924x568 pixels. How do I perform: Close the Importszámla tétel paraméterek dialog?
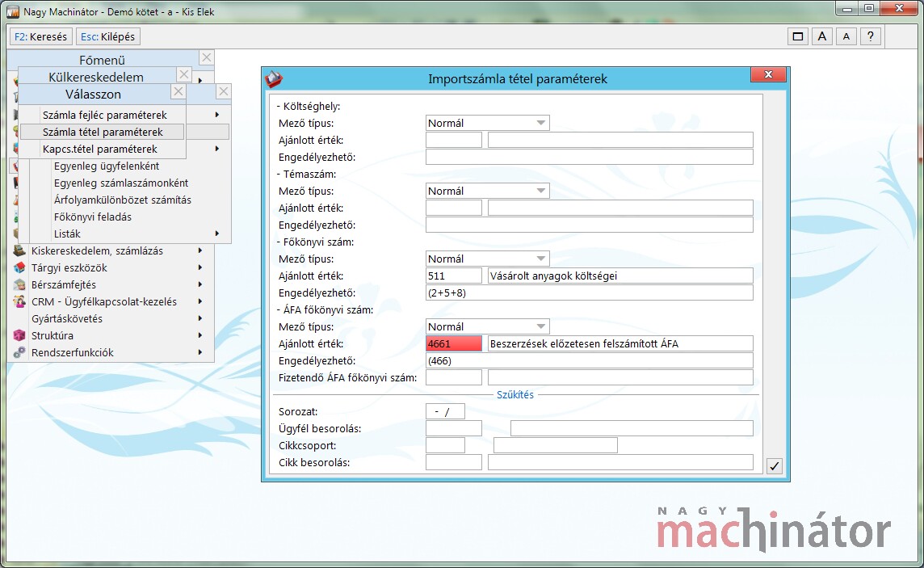pyautogui.click(x=768, y=75)
